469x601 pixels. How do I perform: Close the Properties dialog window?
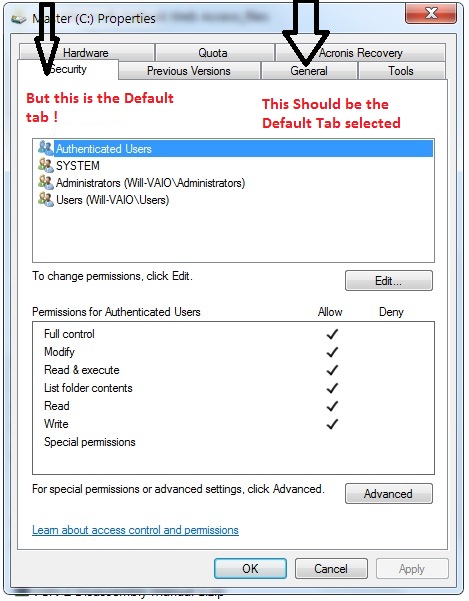pyautogui.click(x=431, y=13)
